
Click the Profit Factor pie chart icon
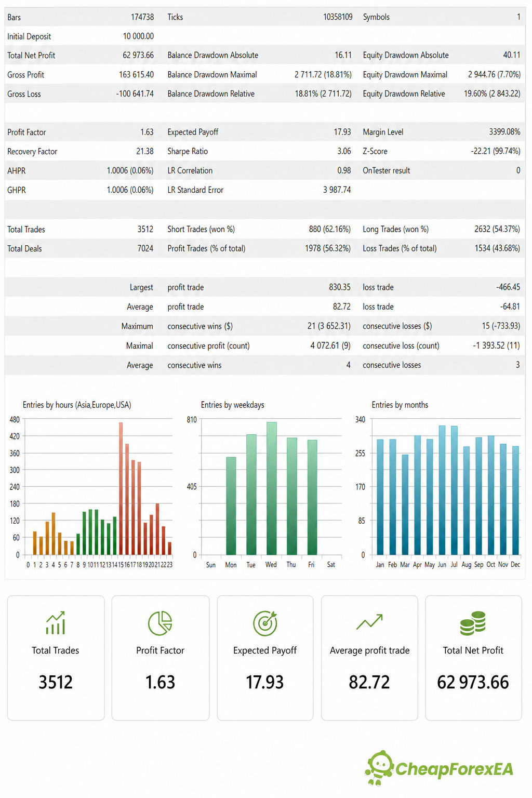[160, 623]
